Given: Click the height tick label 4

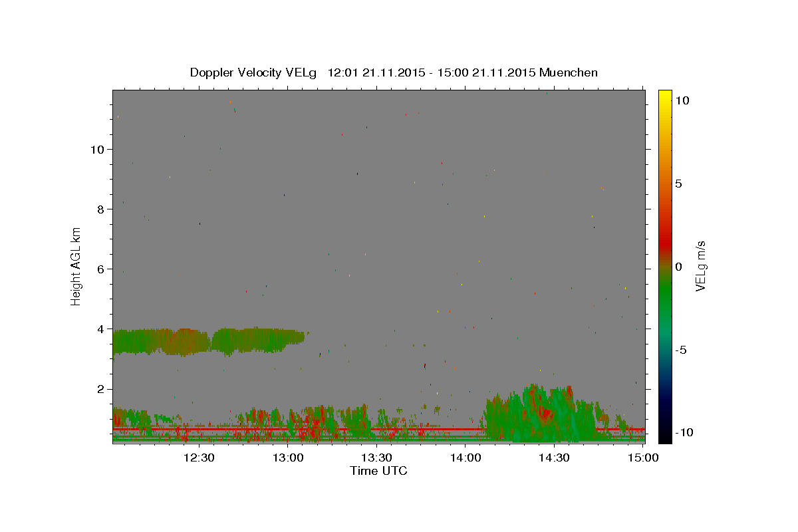Looking at the screenshot, I should click(x=100, y=329).
